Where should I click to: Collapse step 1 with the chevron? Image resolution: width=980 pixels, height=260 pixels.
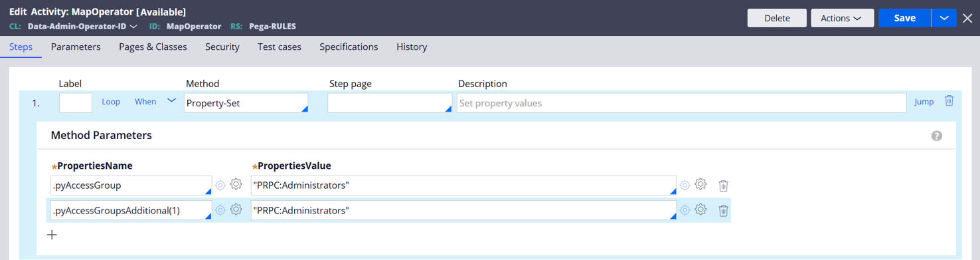point(171,101)
